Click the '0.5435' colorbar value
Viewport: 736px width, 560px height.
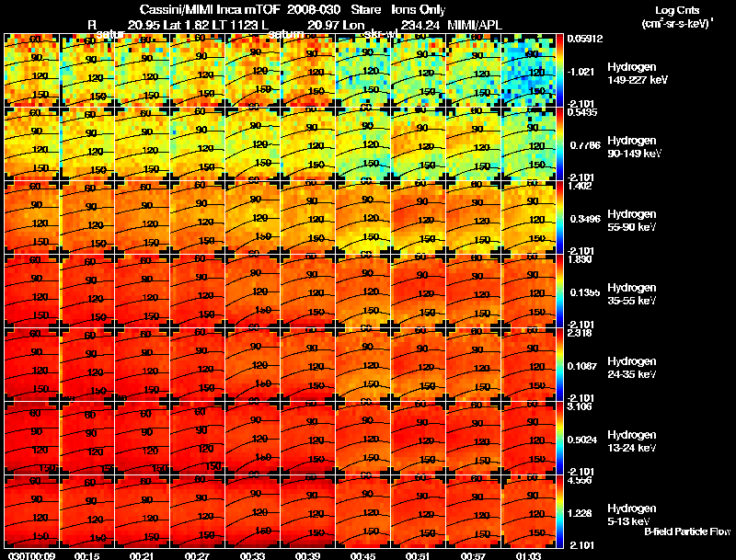tap(582, 112)
